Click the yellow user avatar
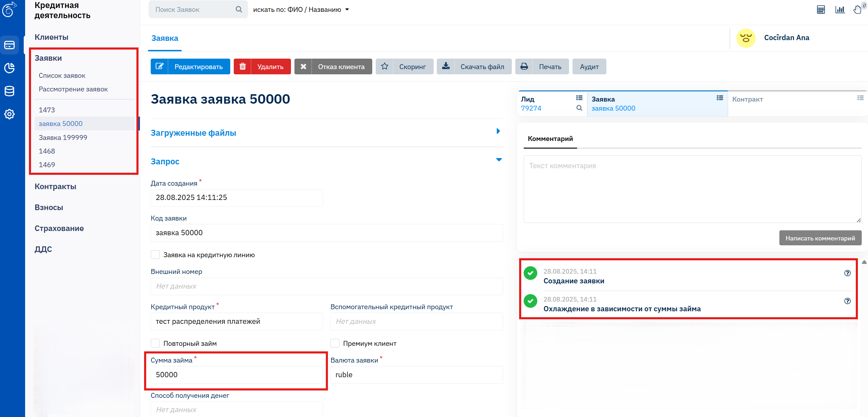The image size is (868, 417). 746,38
